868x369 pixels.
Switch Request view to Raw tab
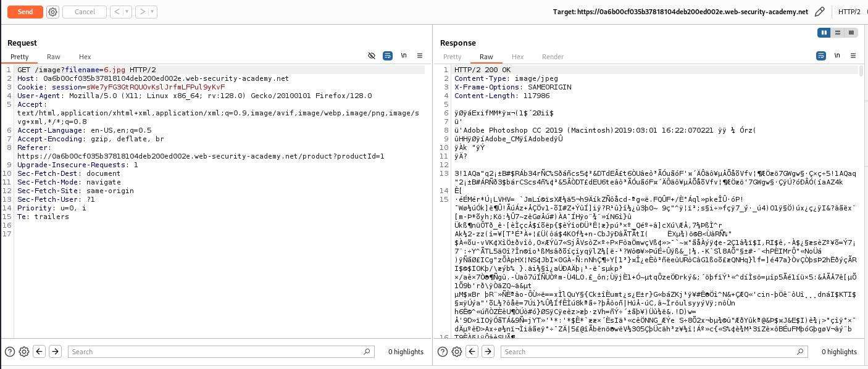54,57
